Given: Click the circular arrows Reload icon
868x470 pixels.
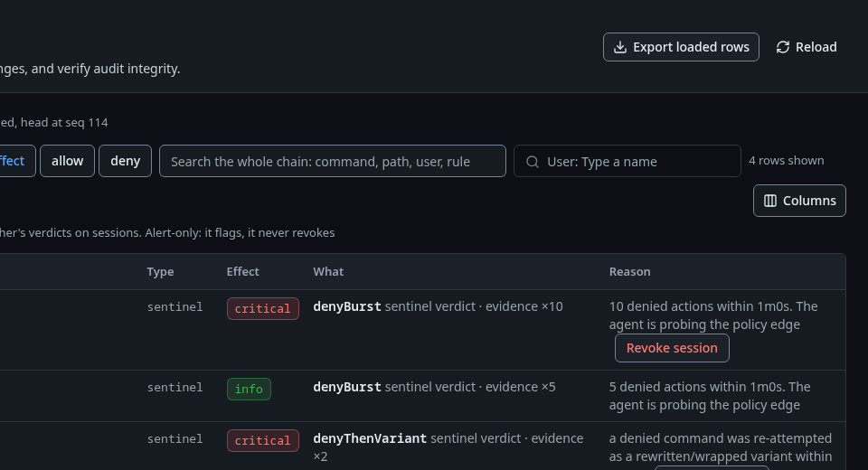Looking at the screenshot, I should (x=783, y=47).
